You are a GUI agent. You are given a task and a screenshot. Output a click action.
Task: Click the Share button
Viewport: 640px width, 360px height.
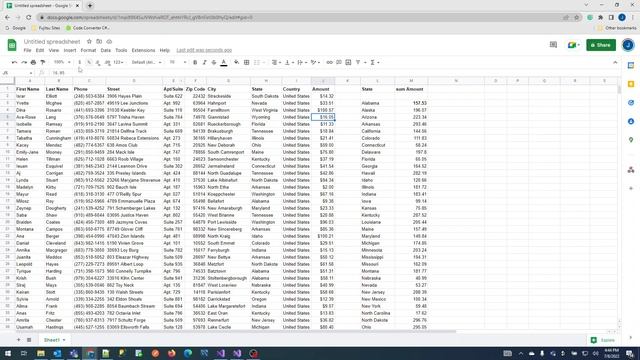coord(601,45)
